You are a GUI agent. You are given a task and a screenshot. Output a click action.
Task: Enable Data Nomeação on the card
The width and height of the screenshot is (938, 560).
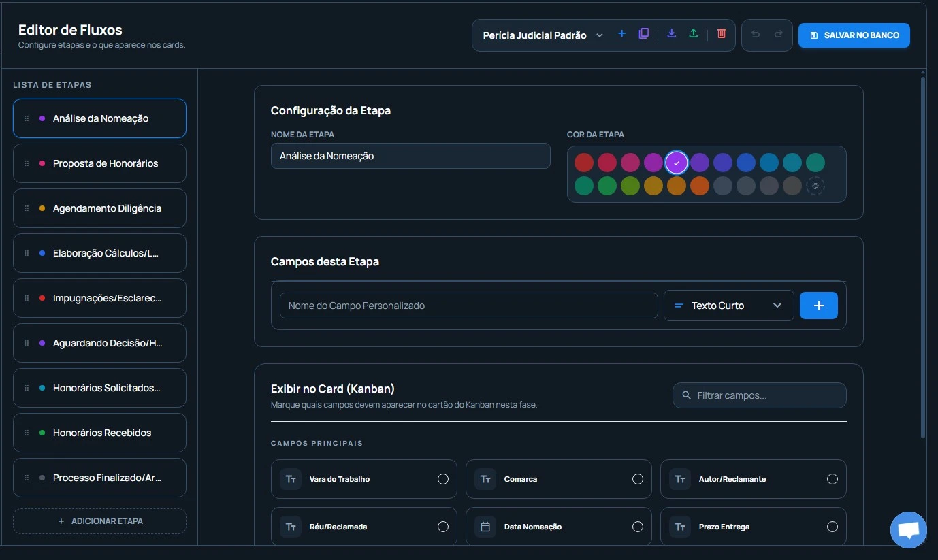tap(638, 527)
